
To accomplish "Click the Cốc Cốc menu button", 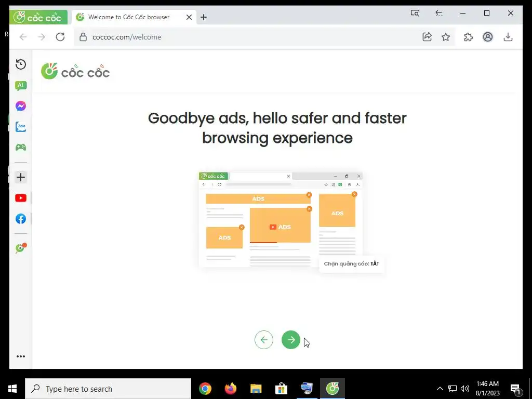I will pos(38,17).
